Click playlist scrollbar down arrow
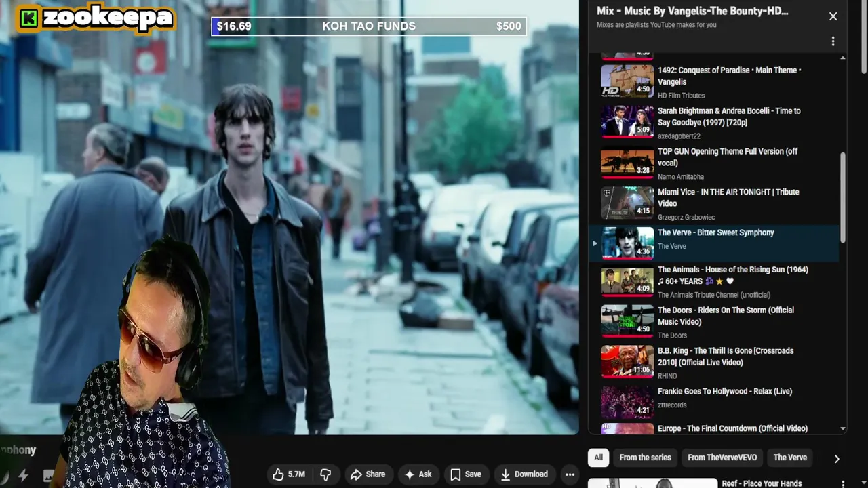The width and height of the screenshot is (868, 488). (843, 429)
